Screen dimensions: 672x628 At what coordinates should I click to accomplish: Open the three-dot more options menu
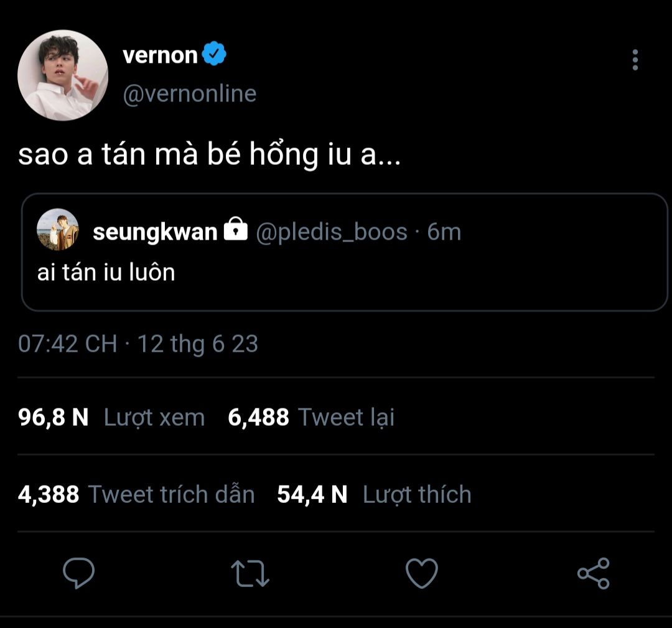[x=635, y=60]
